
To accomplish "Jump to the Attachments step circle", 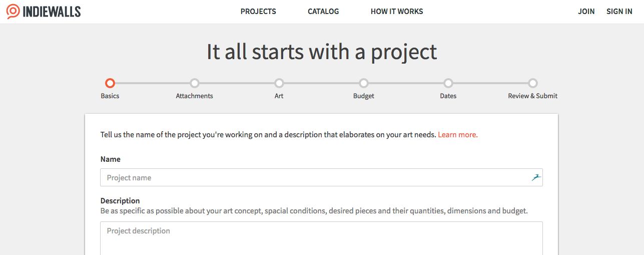I will click(195, 83).
